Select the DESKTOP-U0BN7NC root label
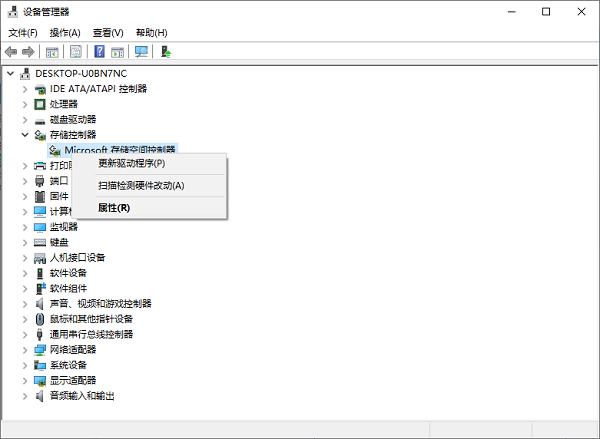Image resolution: width=600 pixels, height=439 pixels. coord(81,73)
